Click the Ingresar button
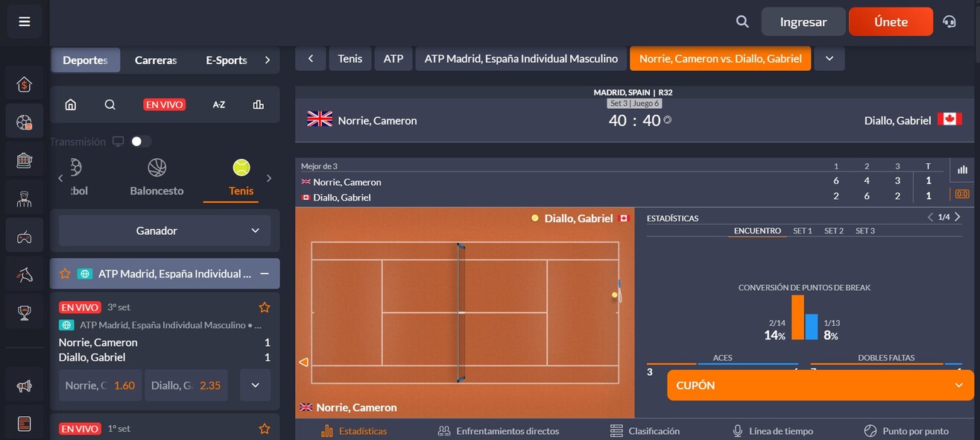This screenshot has width=980, height=440. [803, 22]
